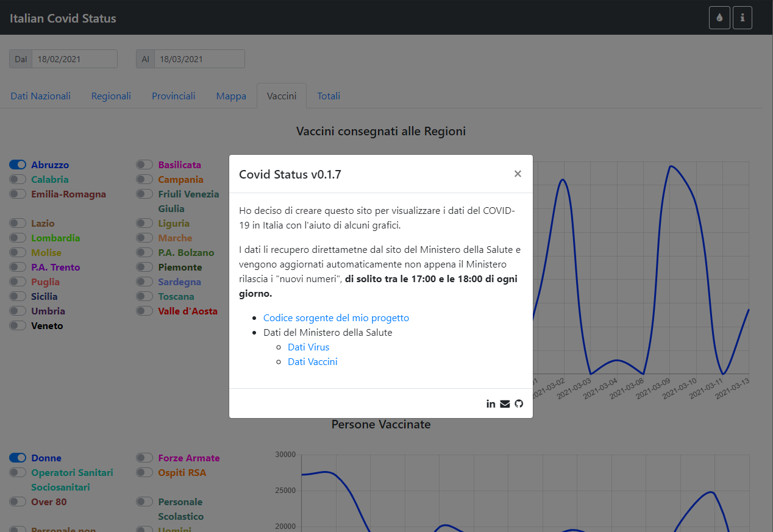Open the Totali tab
773x532 pixels.
329,96
